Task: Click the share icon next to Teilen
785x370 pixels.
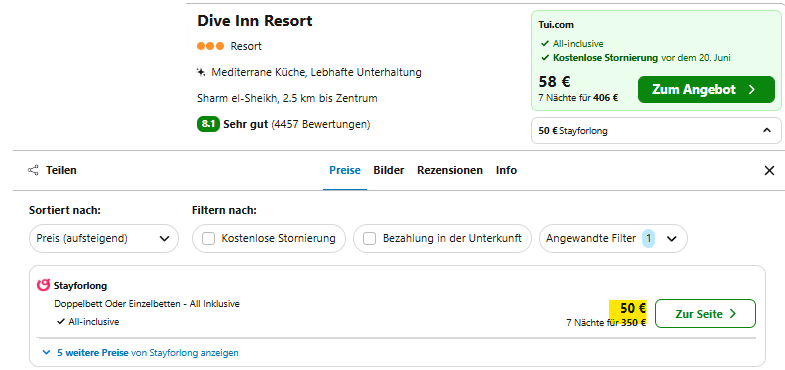Action: coord(33,170)
